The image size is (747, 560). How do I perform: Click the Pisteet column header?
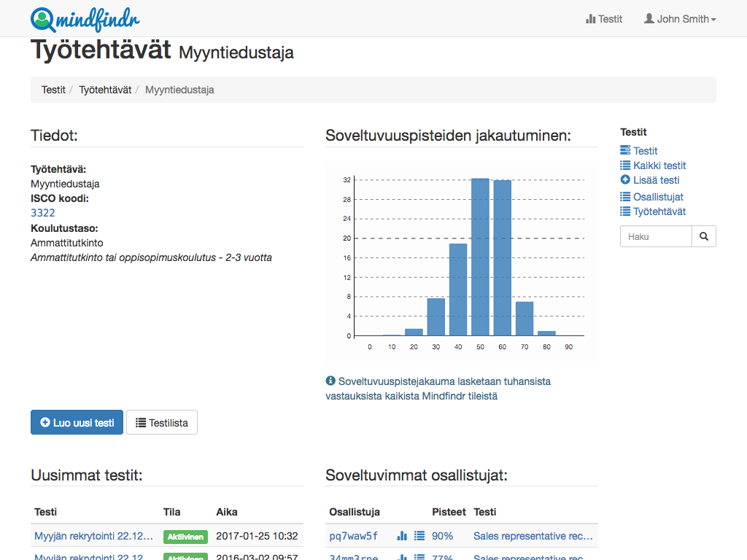tap(449, 512)
